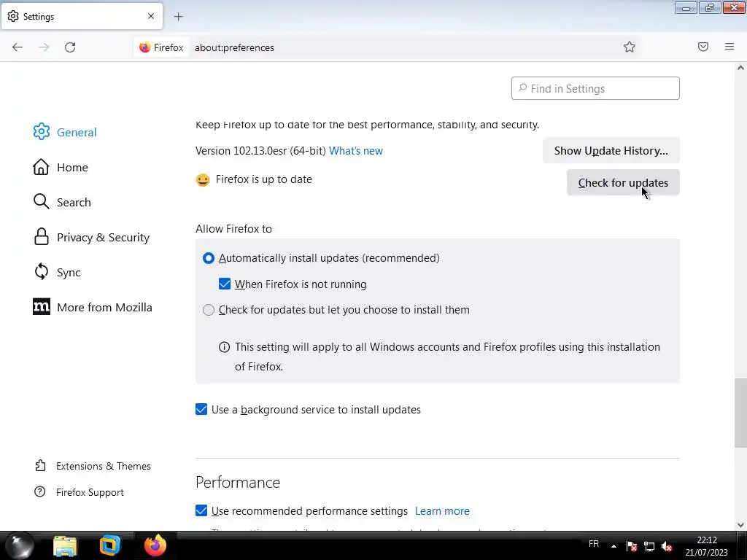747x560 pixels.
Task: Open the Save to Pocket icon
Action: point(703,47)
